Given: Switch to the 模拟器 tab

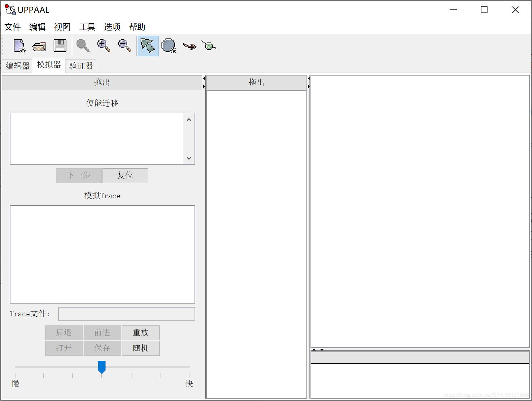Looking at the screenshot, I should point(49,65).
